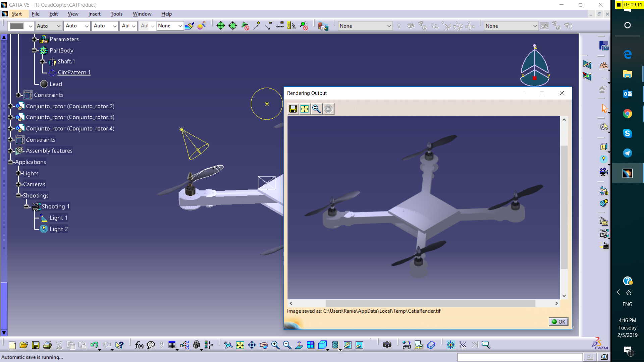
Task: Click the Capture camera icon in bottom toolbar
Action: coord(387,345)
